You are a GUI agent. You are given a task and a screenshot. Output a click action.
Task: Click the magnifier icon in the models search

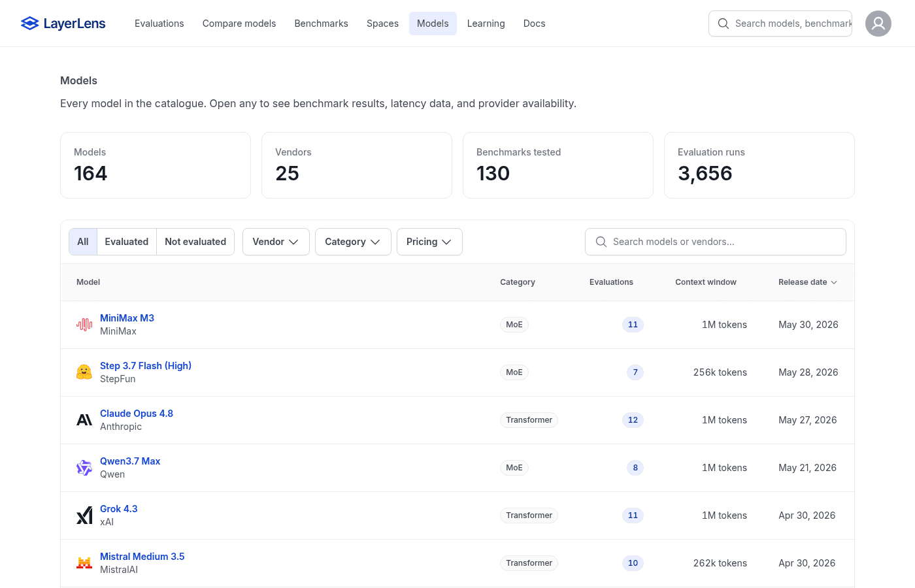(x=601, y=242)
